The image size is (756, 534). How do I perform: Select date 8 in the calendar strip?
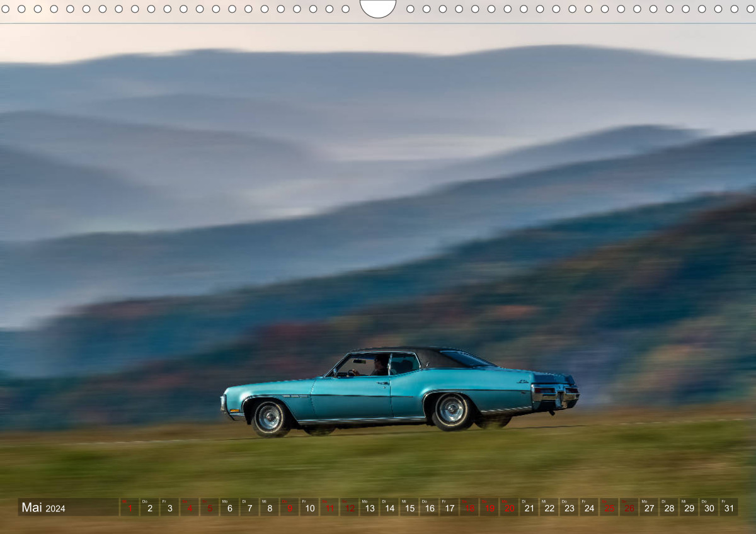click(x=269, y=507)
